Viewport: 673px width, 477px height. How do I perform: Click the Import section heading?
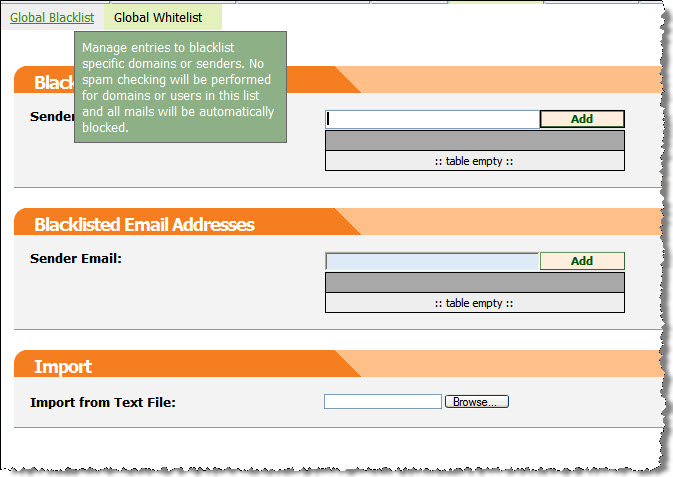[63, 366]
